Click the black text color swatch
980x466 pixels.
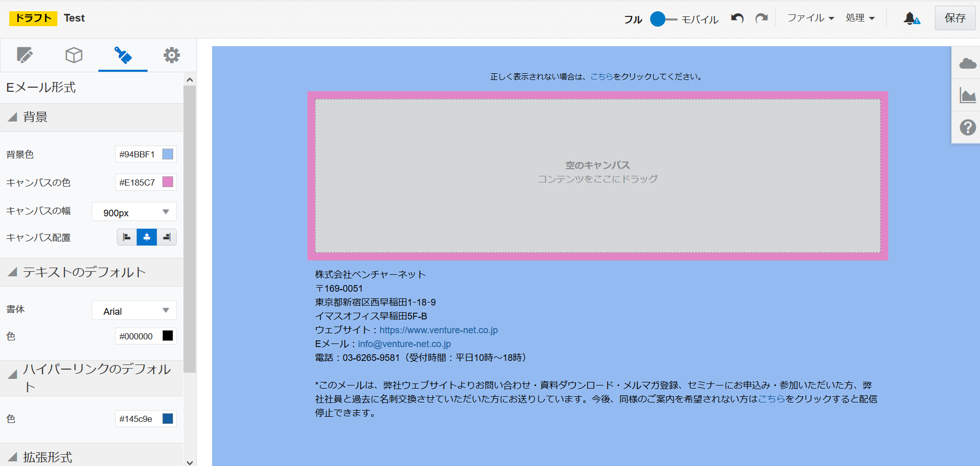click(x=168, y=336)
